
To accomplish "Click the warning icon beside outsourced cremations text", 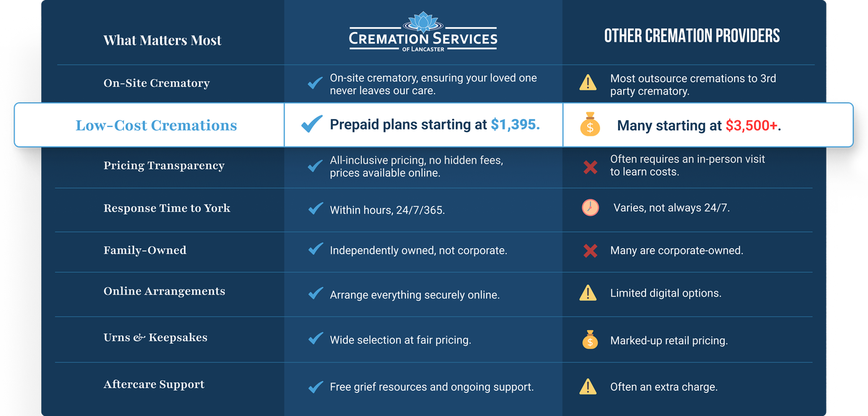I will [x=588, y=83].
